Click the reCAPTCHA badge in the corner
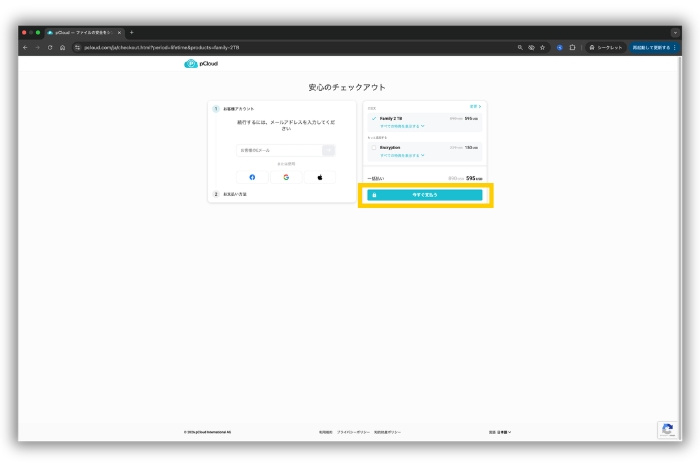This screenshot has width=700, height=467. [666, 430]
